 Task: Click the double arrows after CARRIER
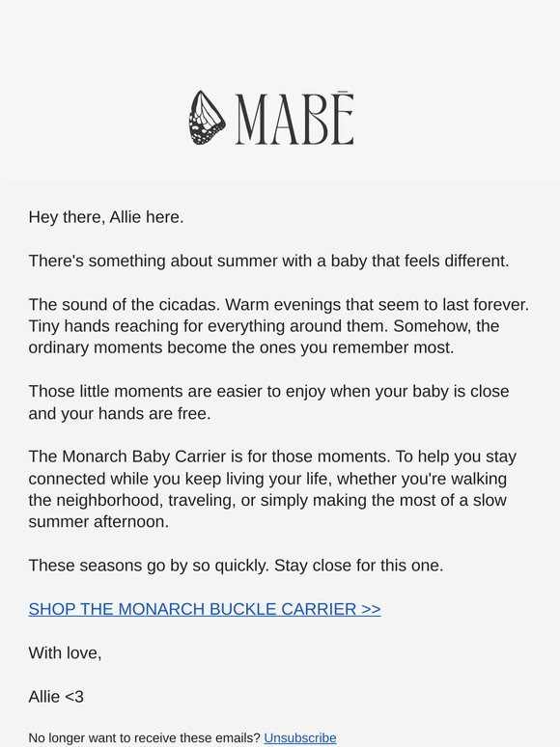click(371, 609)
